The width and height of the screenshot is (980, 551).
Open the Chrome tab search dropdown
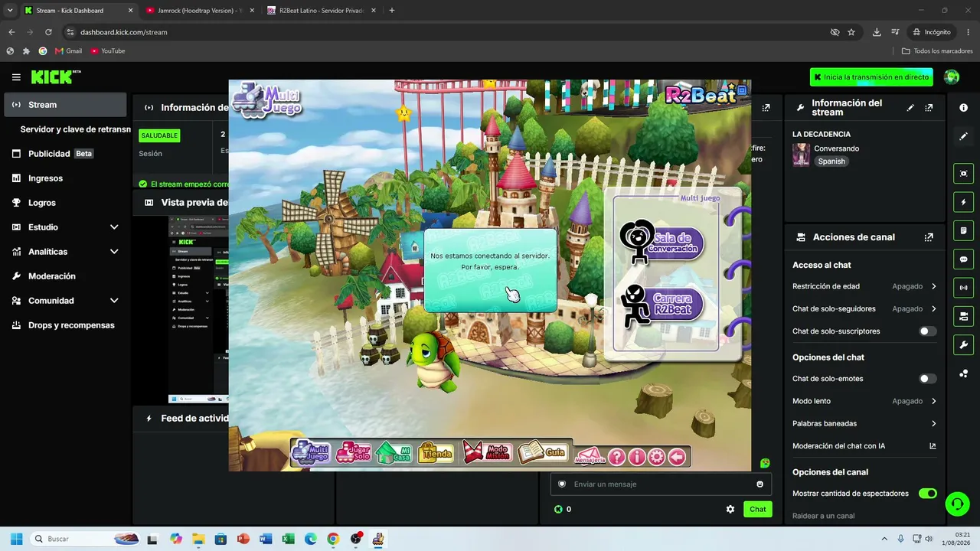coord(10,11)
